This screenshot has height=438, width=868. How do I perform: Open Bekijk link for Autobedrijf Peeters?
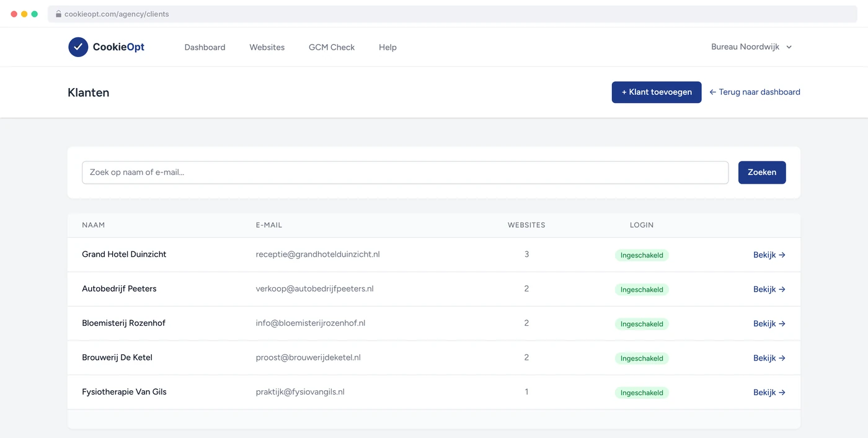[x=769, y=289]
